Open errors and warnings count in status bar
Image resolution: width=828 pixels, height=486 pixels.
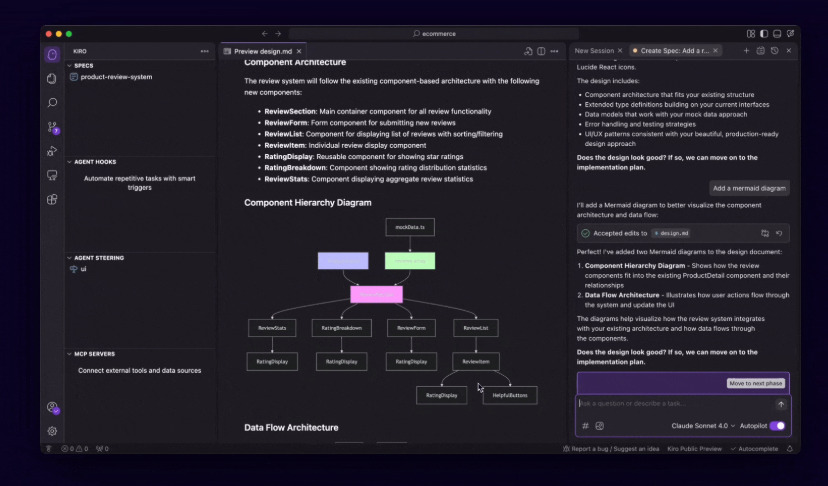pyautogui.click(x=74, y=448)
